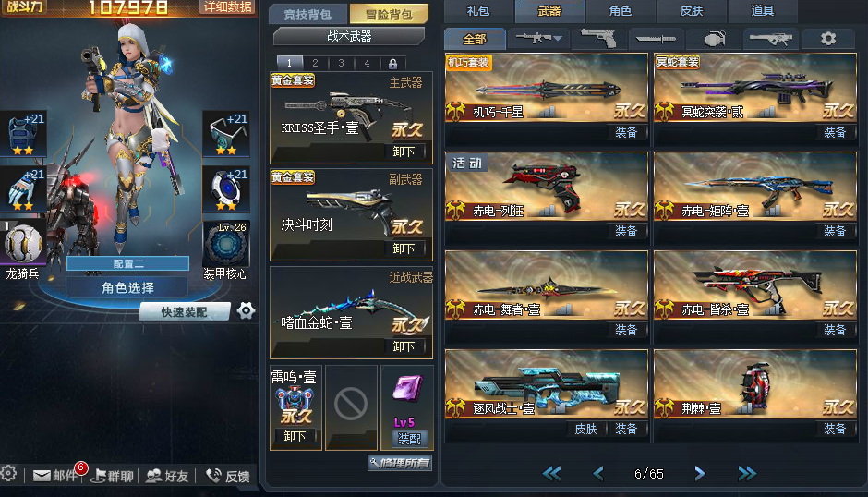
Task: Click 修理所有 repair all button
Action: (400, 463)
